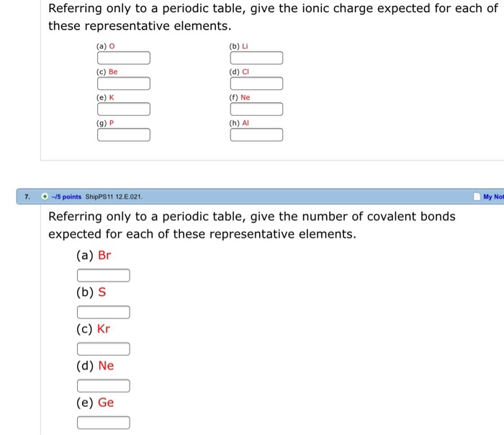The height and width of the screenshot is (435, 504).
Task: Open the My Notes icon
Action: click(x=477, y=197)
